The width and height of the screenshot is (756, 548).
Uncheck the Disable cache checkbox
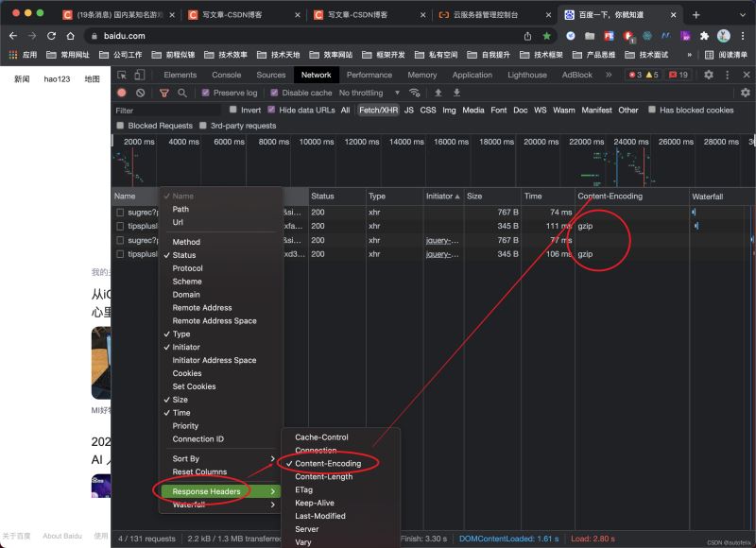pyautogui.click(x=274, y=93)
